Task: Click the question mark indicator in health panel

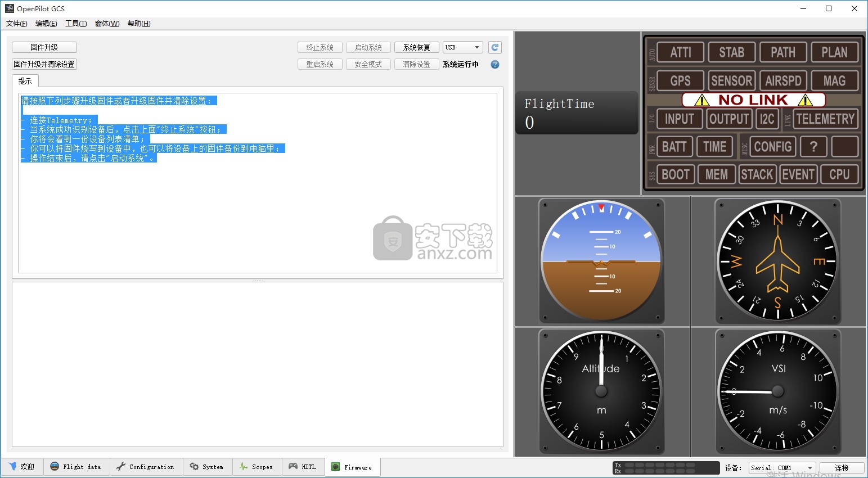Action: coord(813,147)
